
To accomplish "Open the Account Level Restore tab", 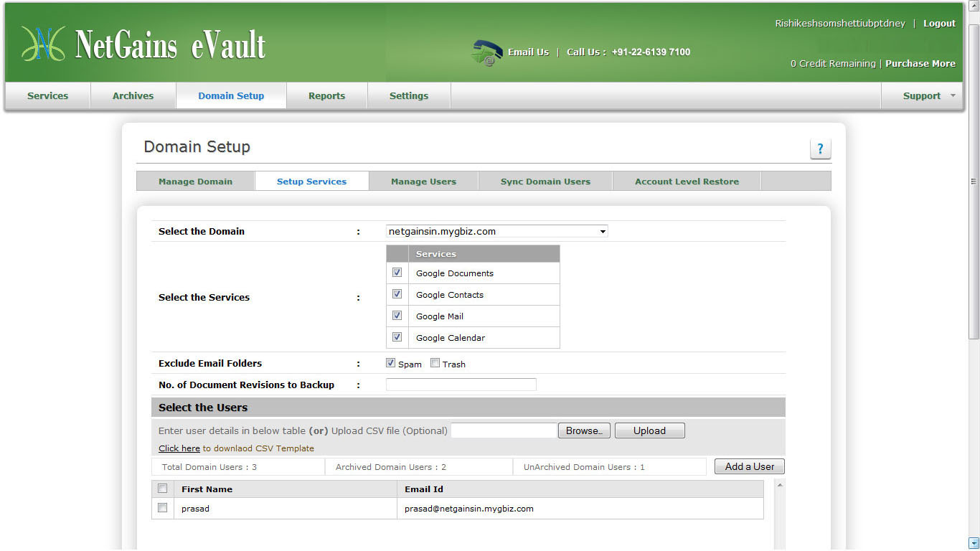I will click(x=687, y=182).
